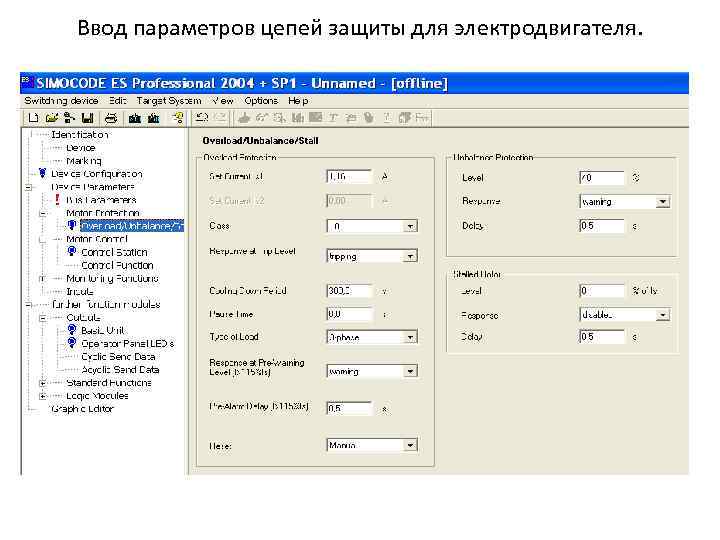Open the Switching device menu
Screen dimensions: 720x540
(x=61, y=101)
